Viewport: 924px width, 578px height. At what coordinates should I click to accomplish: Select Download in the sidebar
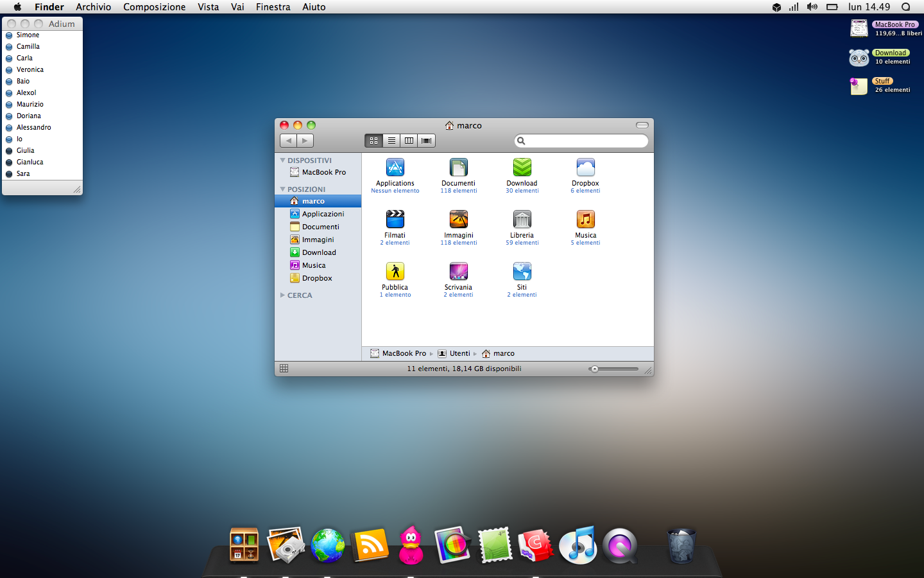pyautogui.click(x=318, y=252)
